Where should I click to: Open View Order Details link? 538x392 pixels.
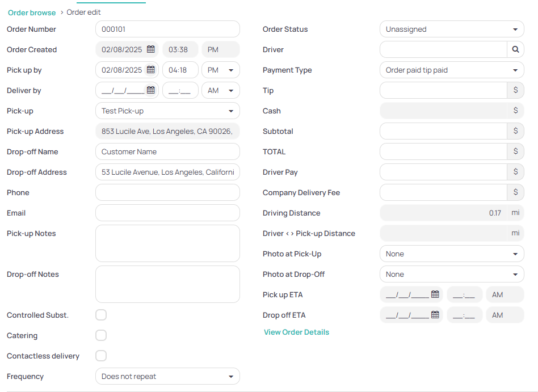[296, 332]
